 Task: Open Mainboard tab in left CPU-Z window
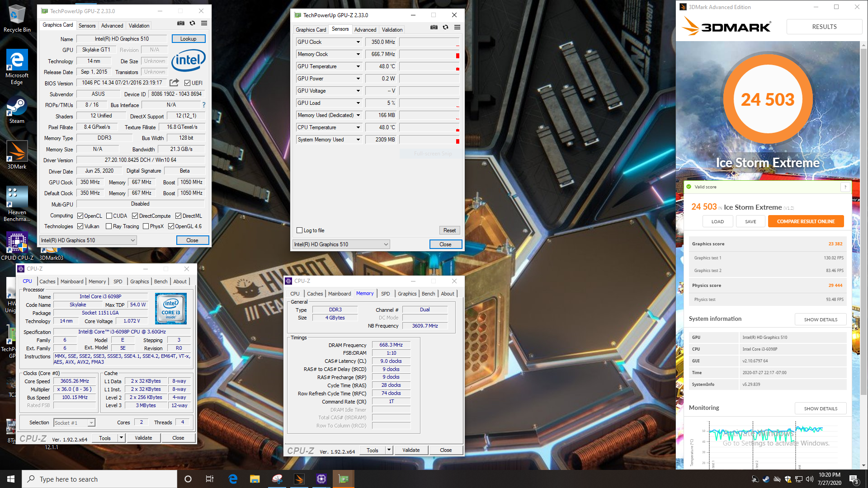click(x=72, y=282)
